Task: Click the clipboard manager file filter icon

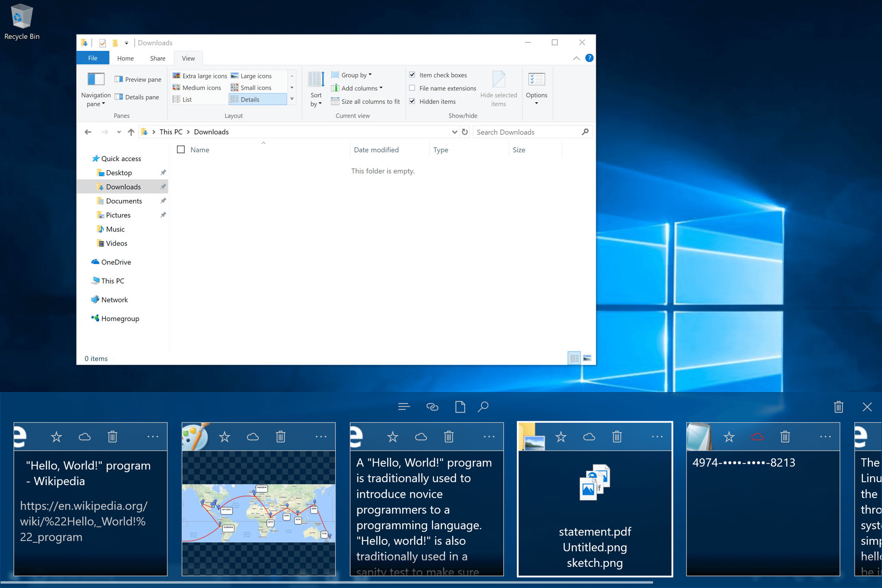Action: pos(460,407)
